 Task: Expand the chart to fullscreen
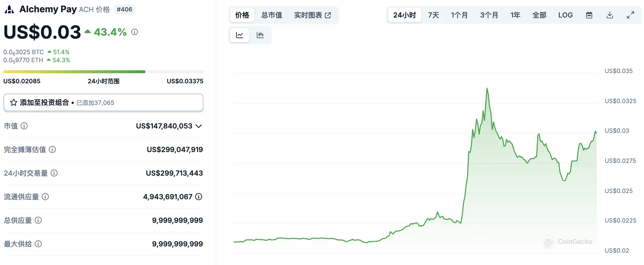coord(630,15)
